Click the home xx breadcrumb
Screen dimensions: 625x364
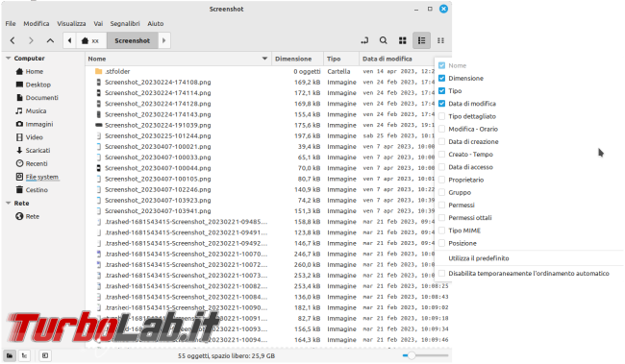tap(90, 40)
